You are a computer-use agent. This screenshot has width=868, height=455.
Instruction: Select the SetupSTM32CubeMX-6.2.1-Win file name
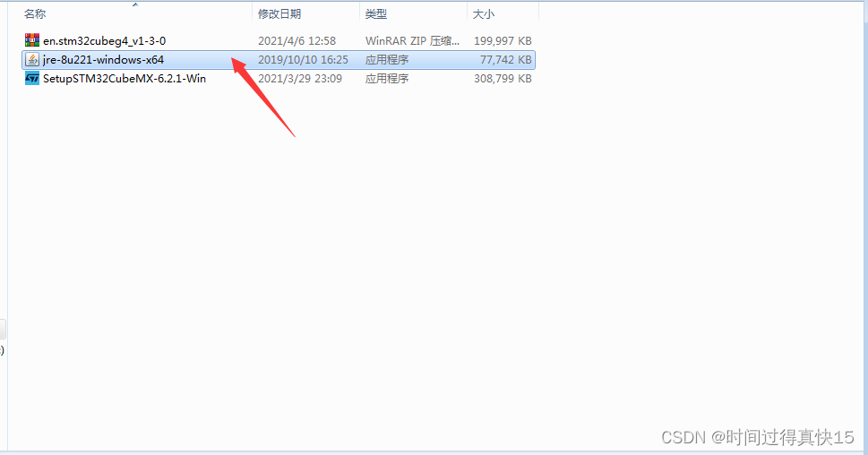click(x=125, y=79)
